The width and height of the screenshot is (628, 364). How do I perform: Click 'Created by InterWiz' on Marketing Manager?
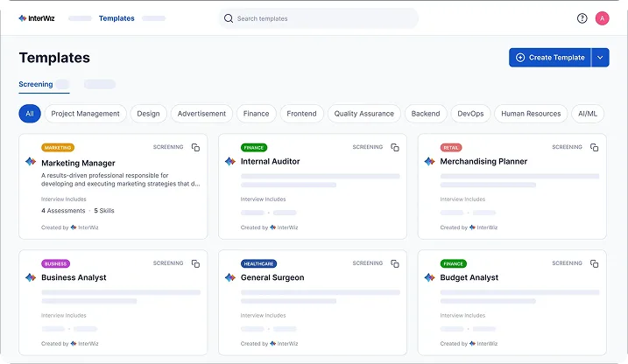click(70, 227)
